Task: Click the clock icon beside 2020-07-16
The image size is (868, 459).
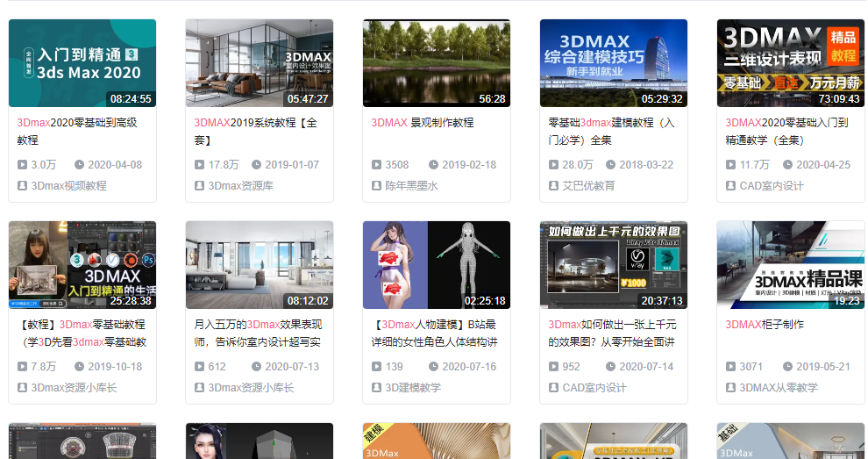Action: click(x=433, y=367)
